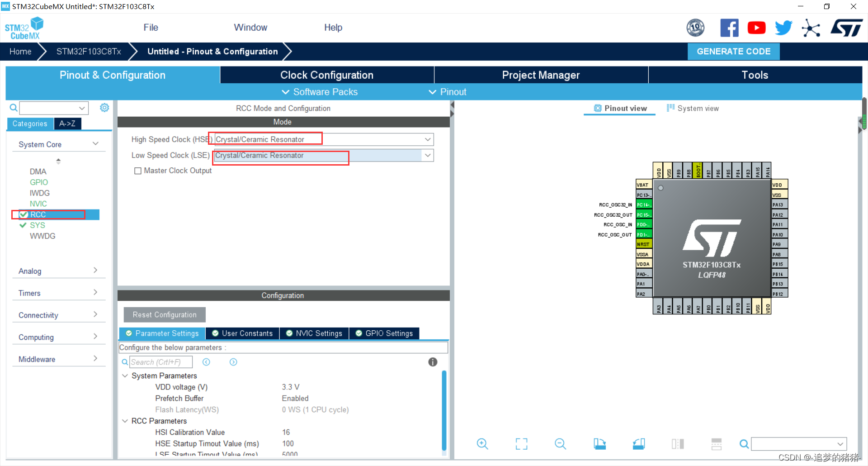Click the System view grid icon

tap(670, 108)
